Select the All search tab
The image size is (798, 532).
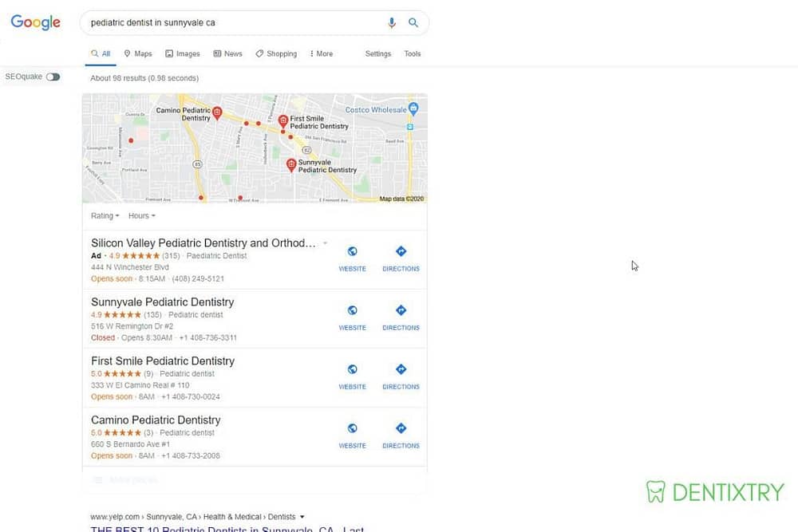coord(101,53)
